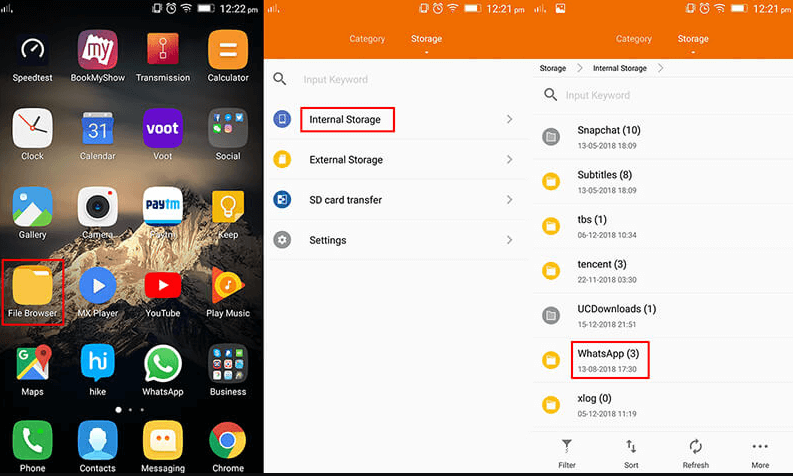Click search magnifier icon in right screen
The height and width of the screenshot is (476, 793).
550,95
